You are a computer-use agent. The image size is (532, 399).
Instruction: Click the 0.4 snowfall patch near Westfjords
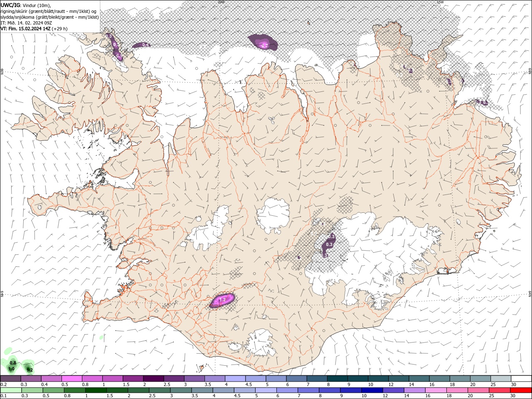pyautogui.click(x=143, y=45)
